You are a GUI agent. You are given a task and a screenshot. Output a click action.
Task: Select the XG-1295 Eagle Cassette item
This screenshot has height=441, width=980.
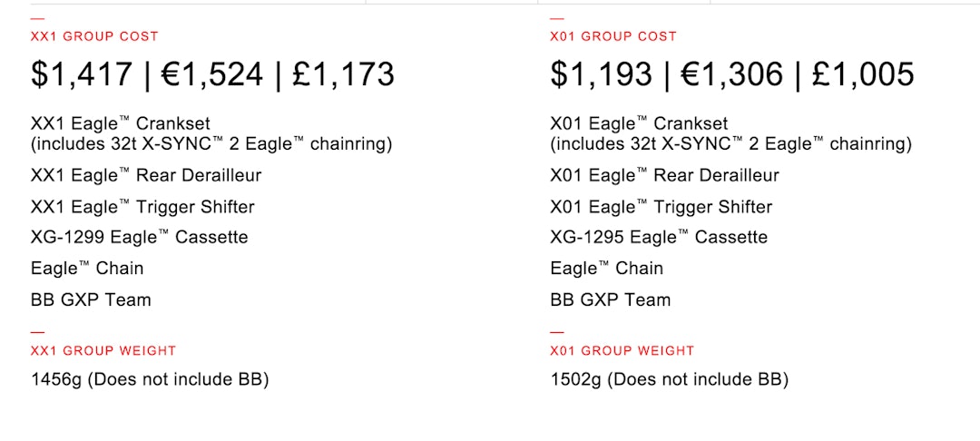click(x=659, y=238)
